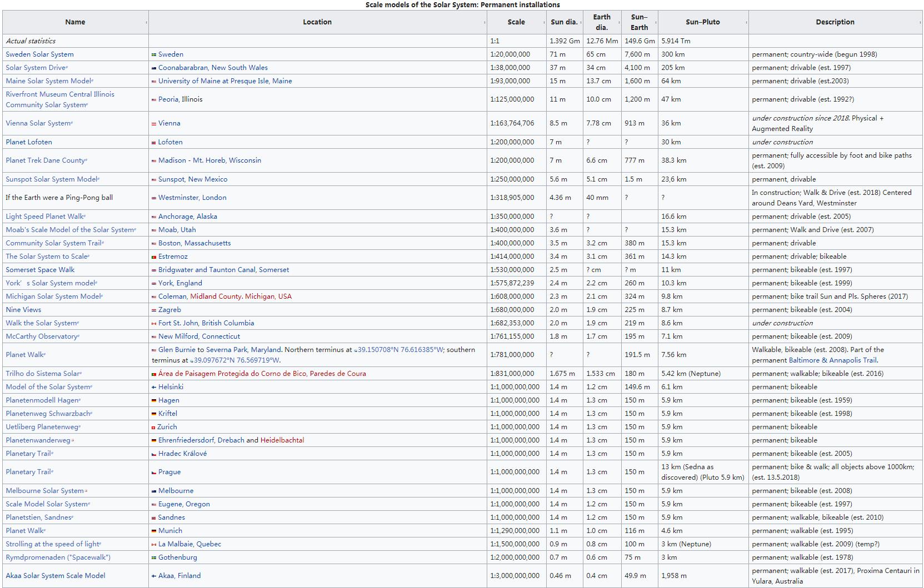924x588 pixels.
Task: Open the Sweden Solar System link
Action: (x=39, y=54)
